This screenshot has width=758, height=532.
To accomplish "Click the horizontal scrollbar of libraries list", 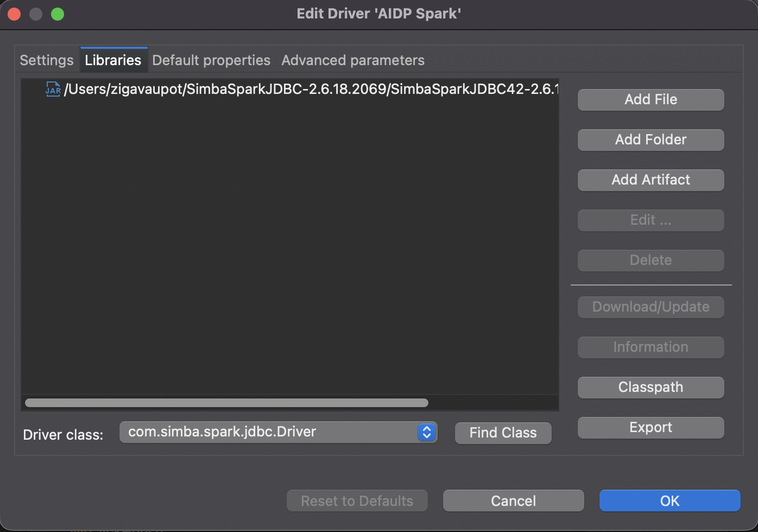I will click(x=226, y=403).
